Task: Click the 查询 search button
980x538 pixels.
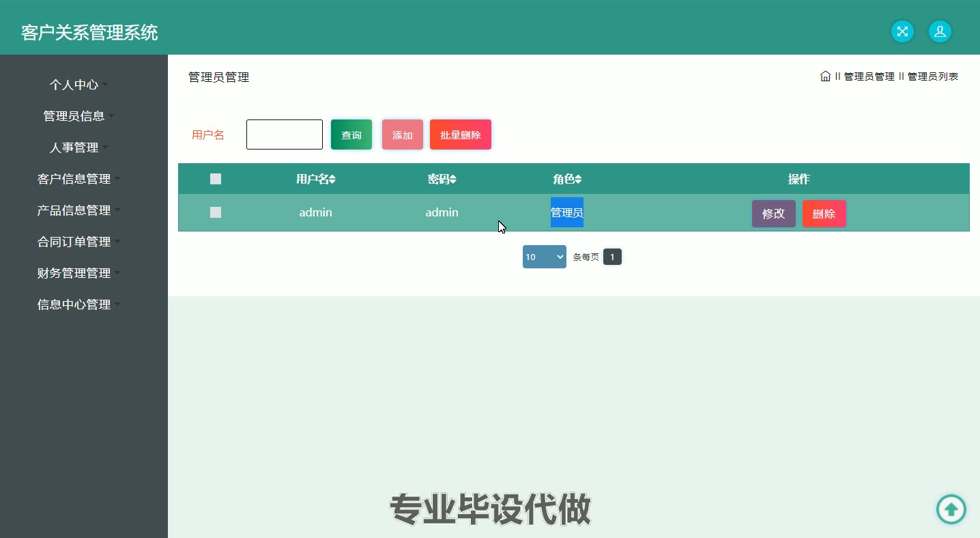Action: pos(351,134)
